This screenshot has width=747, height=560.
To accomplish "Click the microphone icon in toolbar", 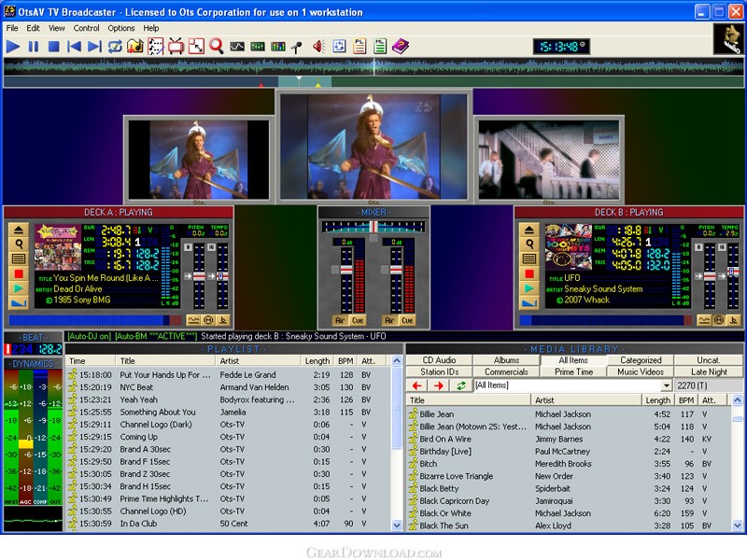I will coord(297,47).
